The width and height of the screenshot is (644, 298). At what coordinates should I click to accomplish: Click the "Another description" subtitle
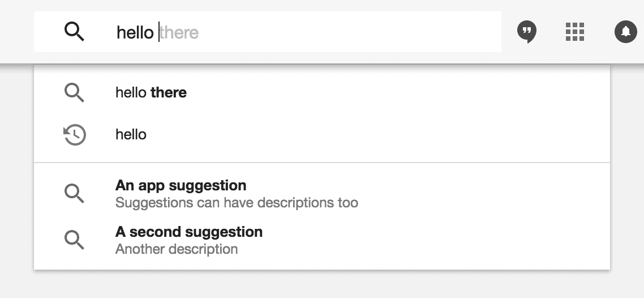coord(177,249)
